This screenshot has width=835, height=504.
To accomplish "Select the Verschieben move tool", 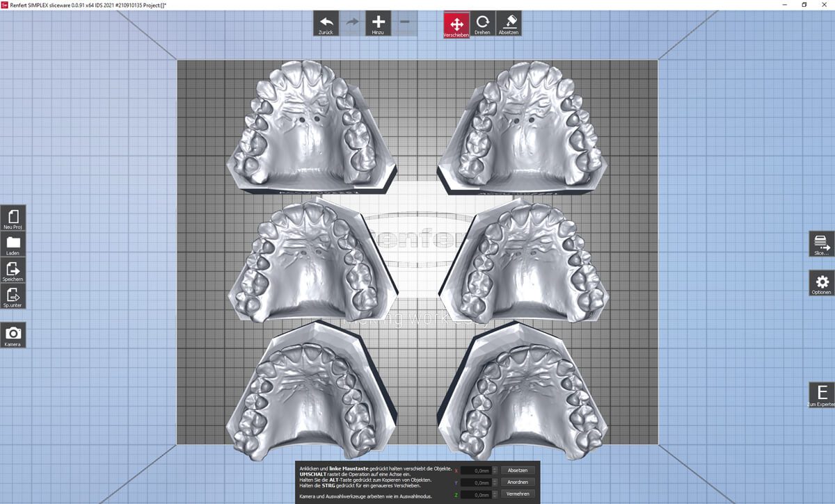I will click(456, 24).
